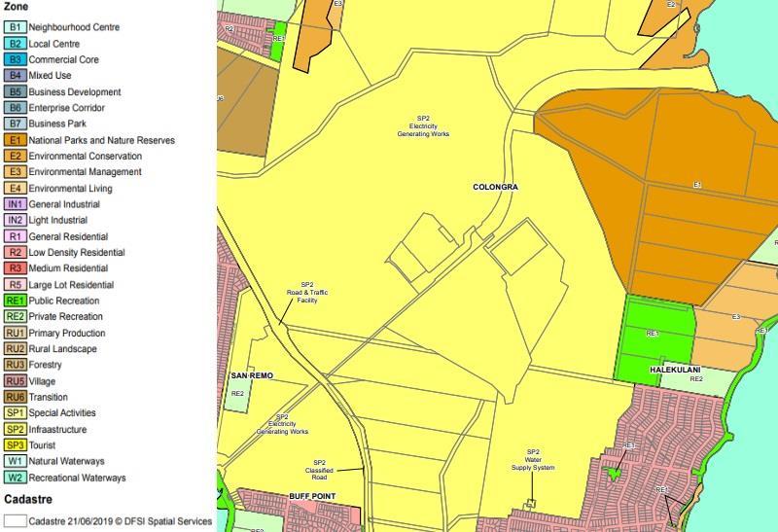Image resolution: width=778 pixels, height=532 pixels.
Task: Click the W2 Recreational Waterways swatch
Action: (15, 478)
